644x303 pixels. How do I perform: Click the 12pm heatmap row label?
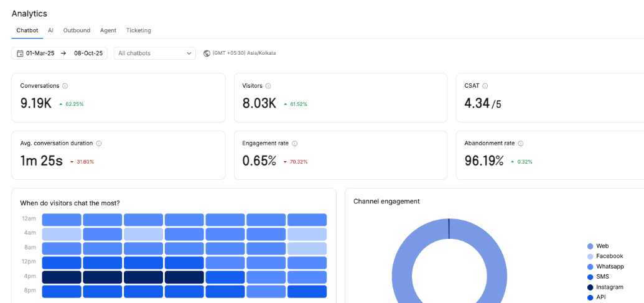pos(29,261)
